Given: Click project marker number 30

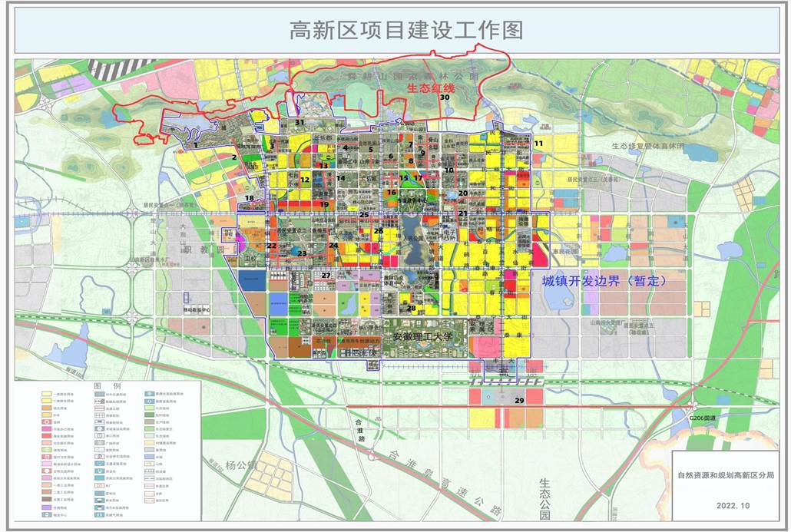Looking at the screenshot, I should [445, 97].
